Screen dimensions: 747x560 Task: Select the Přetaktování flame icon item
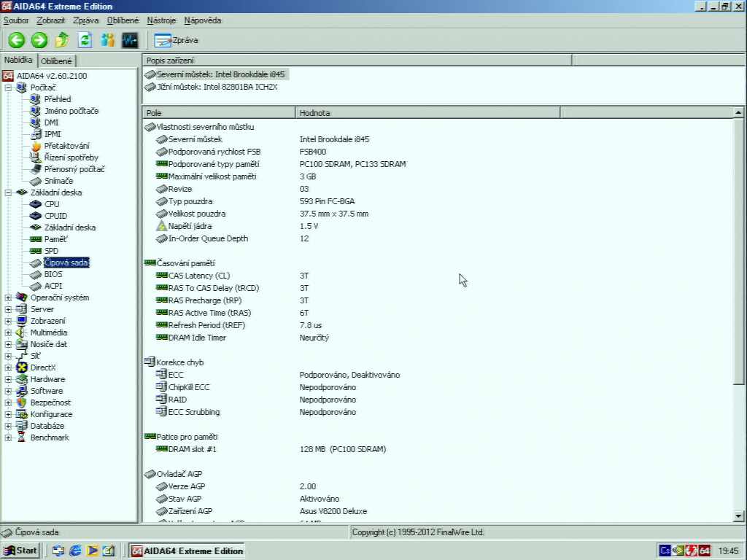tap(36, 146)
